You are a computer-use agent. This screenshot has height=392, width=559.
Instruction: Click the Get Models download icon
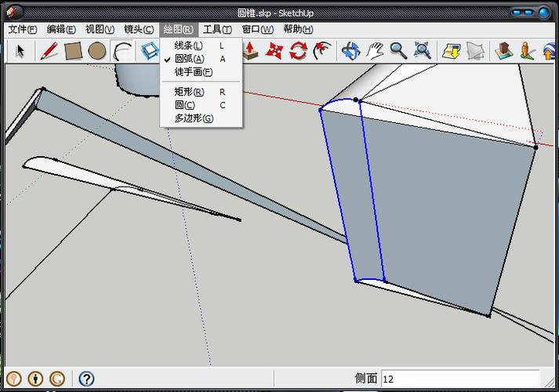click(452, 51)
